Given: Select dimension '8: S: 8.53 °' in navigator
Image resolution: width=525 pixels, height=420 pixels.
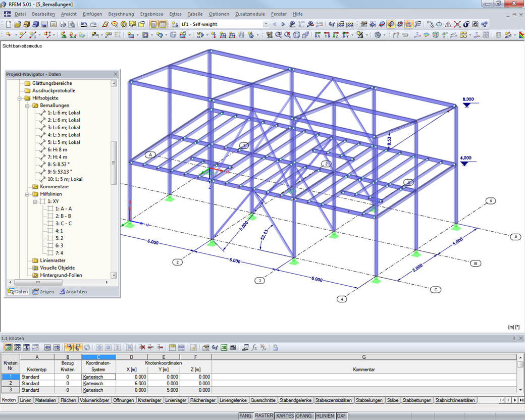Looking at the screenshot, I should [59, 165].
